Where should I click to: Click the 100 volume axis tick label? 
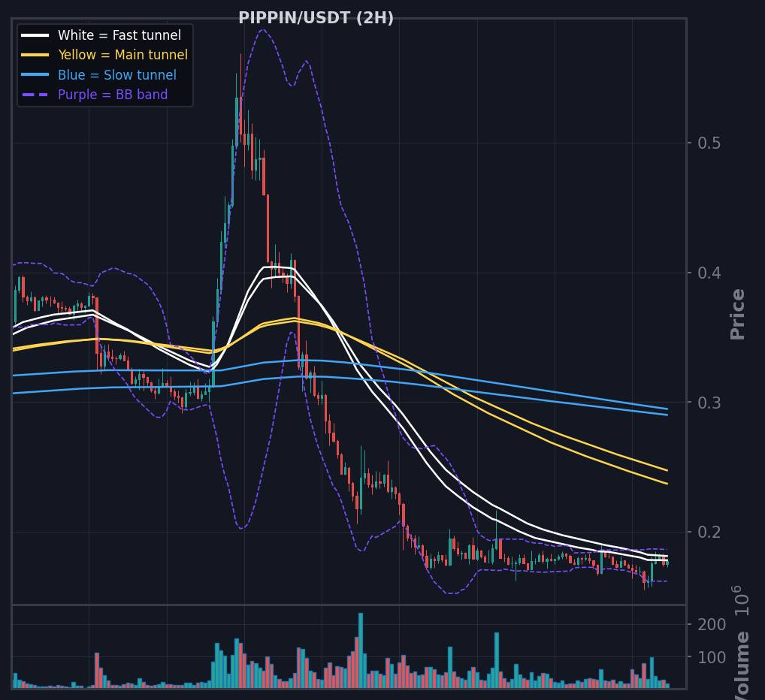click(x=712, y=658)
